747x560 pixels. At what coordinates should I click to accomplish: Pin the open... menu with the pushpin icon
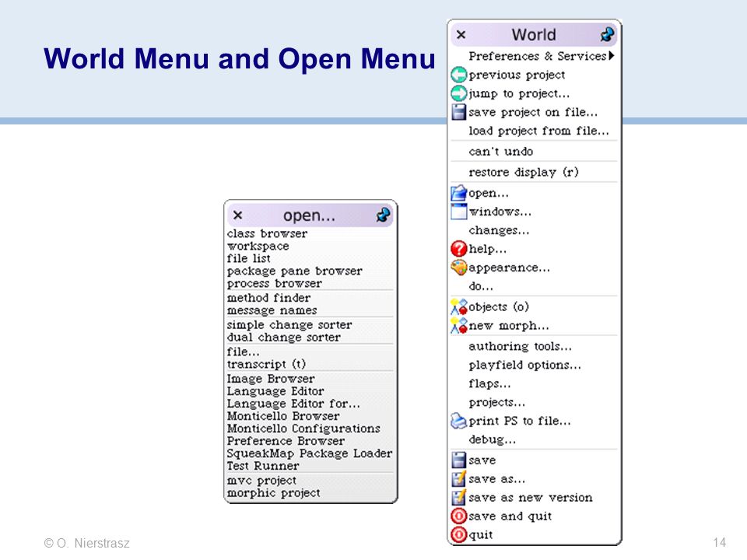pyautogui.click(x=383, y=215)
